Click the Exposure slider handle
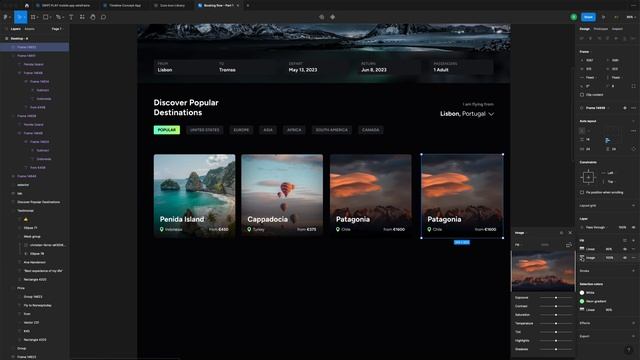The height and width of the screenshot is (360, 640). coord(556,298)
